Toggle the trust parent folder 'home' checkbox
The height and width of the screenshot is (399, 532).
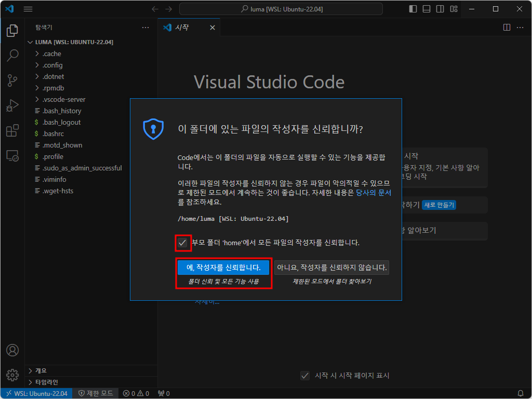(x=182, y=243)
